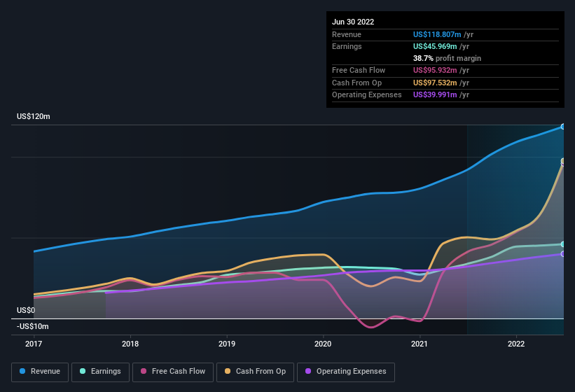Click the US$95.932m free cash flow value

click(435, 70)
